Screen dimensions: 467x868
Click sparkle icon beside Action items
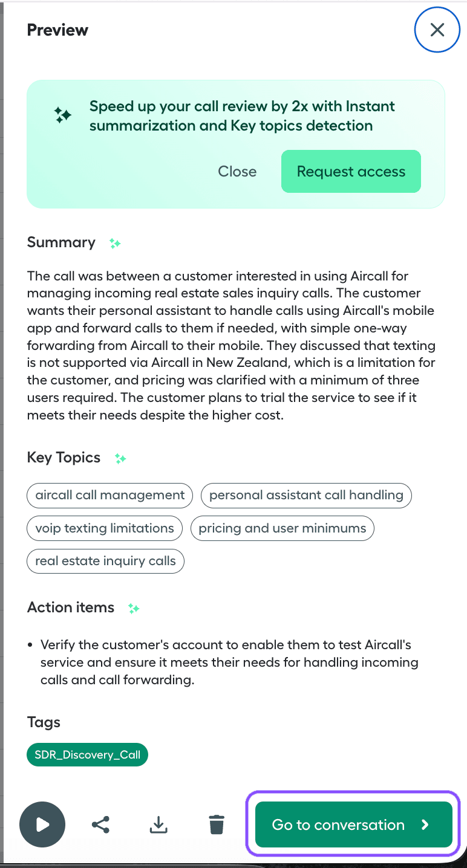(134, 609)
